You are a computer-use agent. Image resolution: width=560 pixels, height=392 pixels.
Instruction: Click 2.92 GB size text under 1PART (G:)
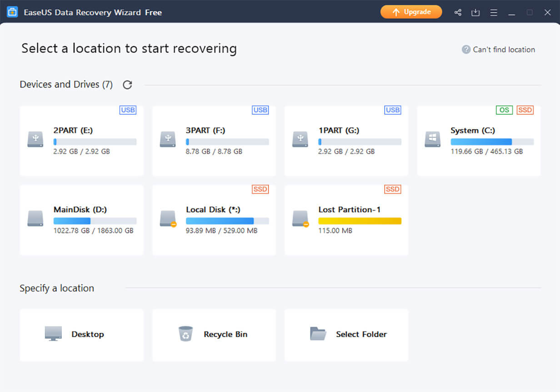tap(346, 151)
